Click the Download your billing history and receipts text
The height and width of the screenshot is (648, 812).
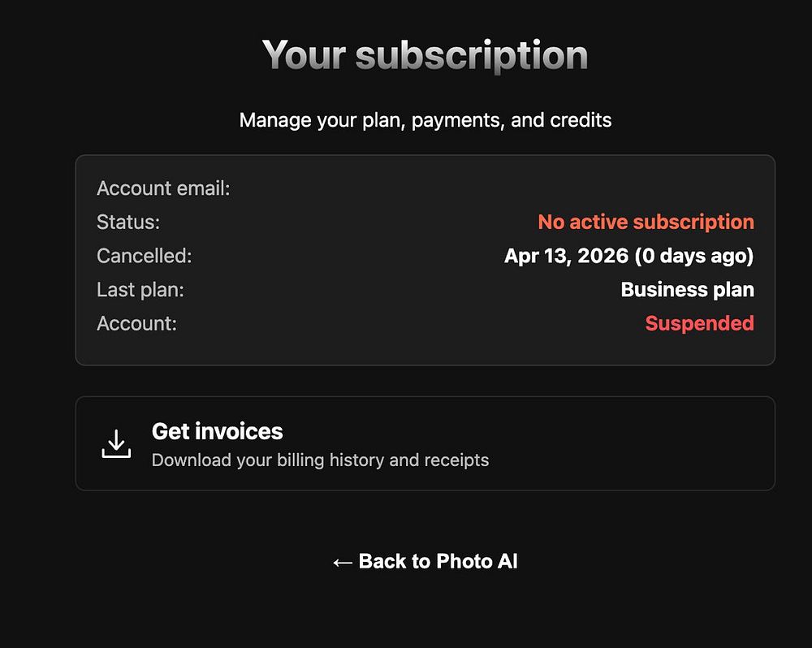320,460
